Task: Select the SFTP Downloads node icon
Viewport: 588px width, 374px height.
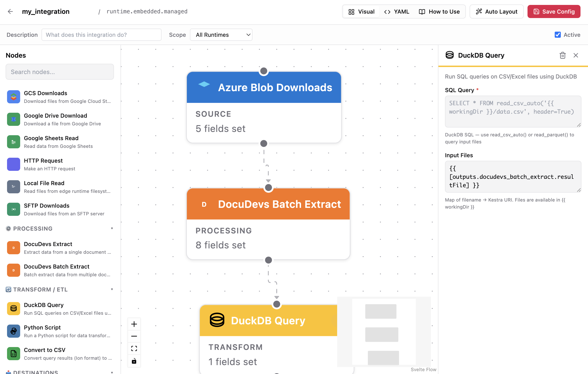Action: tap(13, 209)
